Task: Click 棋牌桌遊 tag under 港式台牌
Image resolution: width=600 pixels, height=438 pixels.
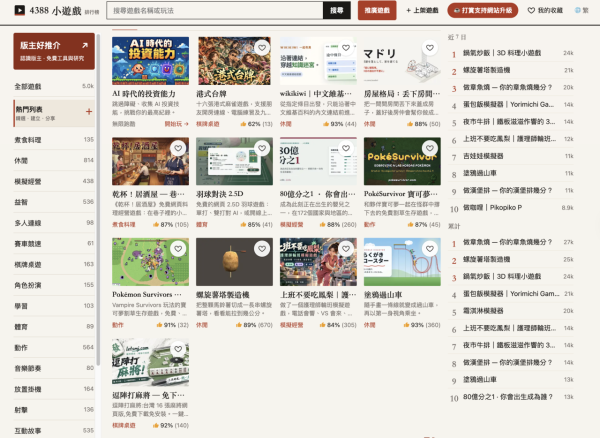Action: pyautogui.click(x=208, y=124)
